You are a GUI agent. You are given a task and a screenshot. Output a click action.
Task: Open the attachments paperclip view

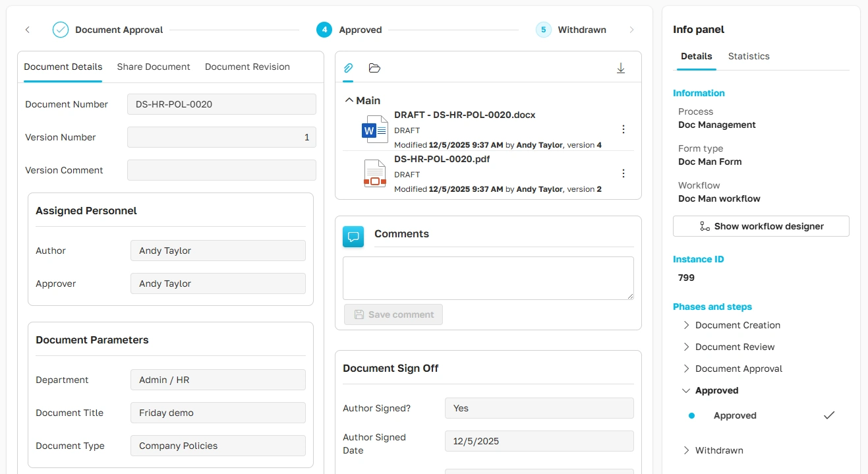click(x=348, y=68)
